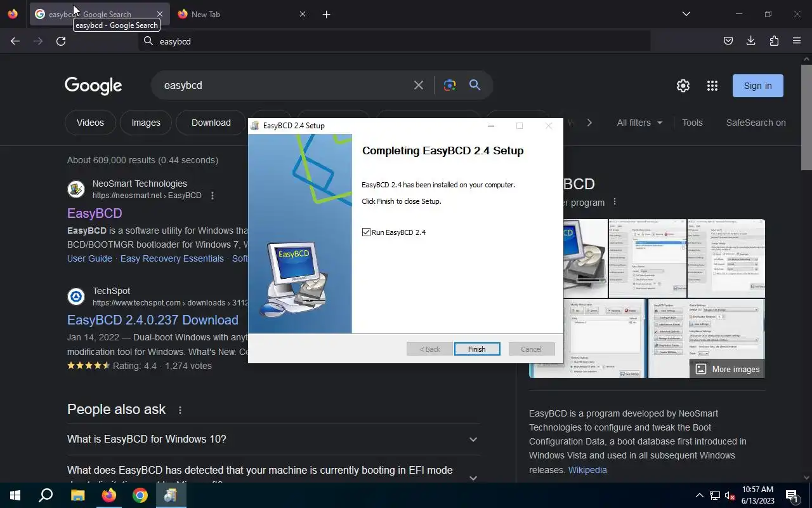Uncheck Run EasyBCD 2.4 checkbox
The height and width of the screenshot is (508, 812).
tap(366, 232)
